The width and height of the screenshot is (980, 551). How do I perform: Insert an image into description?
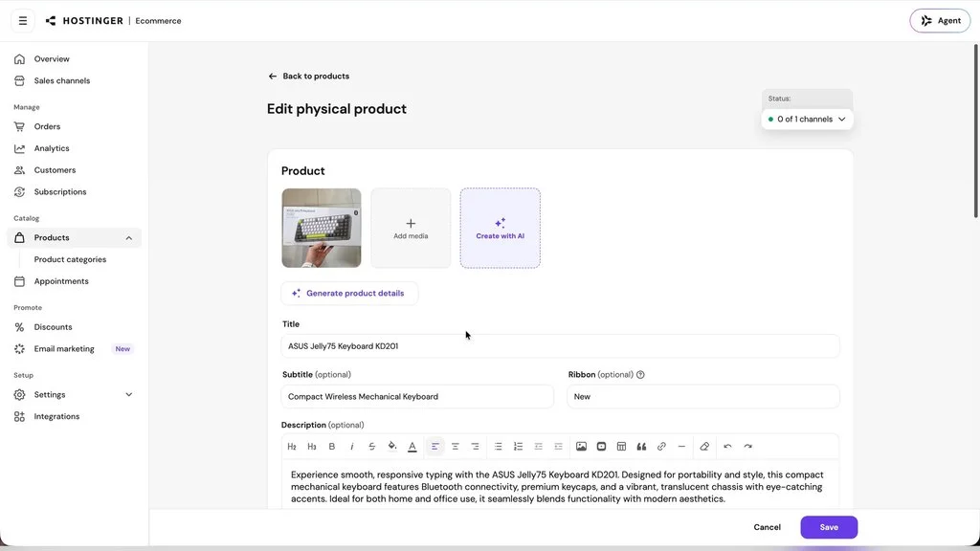tap(581, 447)
